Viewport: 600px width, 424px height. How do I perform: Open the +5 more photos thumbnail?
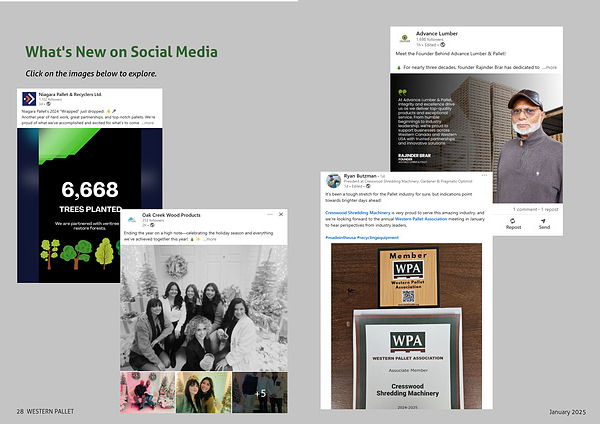click(260, 392)
